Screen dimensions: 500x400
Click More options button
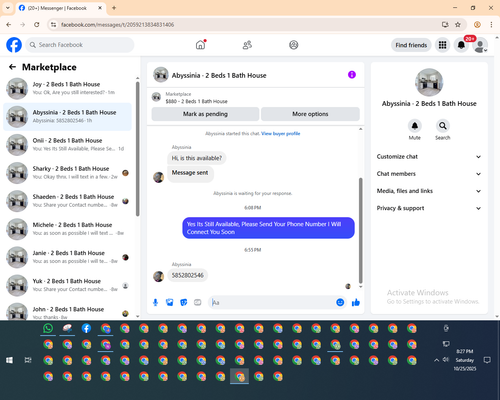click(310, 114)
